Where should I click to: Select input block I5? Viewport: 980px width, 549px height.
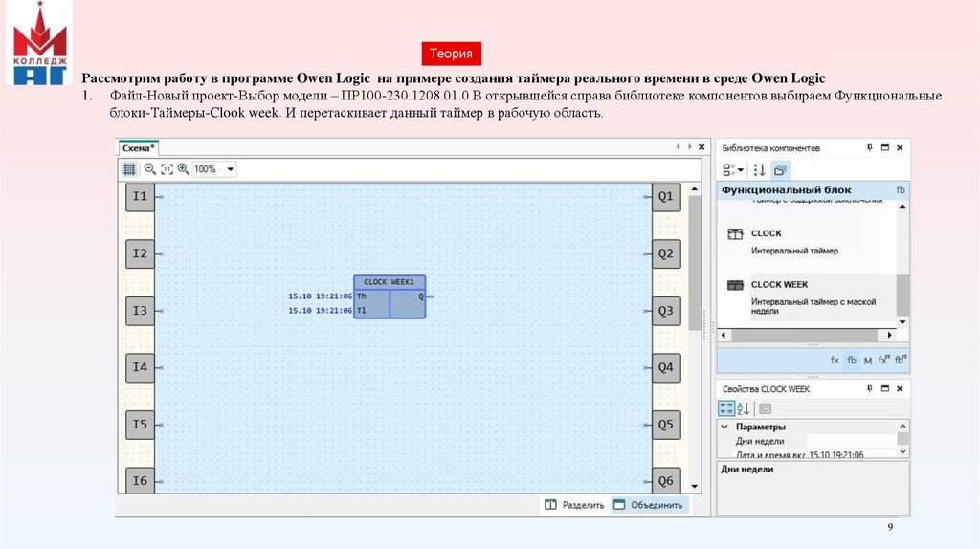[140, 424]
